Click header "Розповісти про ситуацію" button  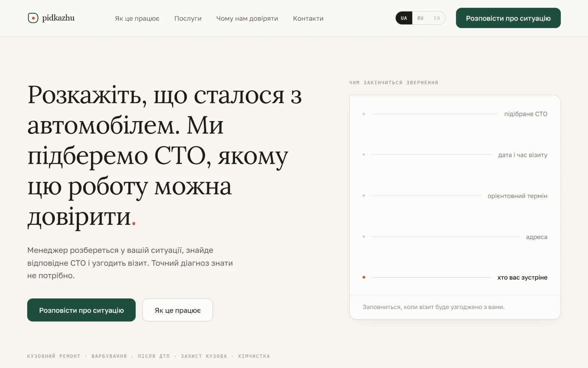coord(508,18)
